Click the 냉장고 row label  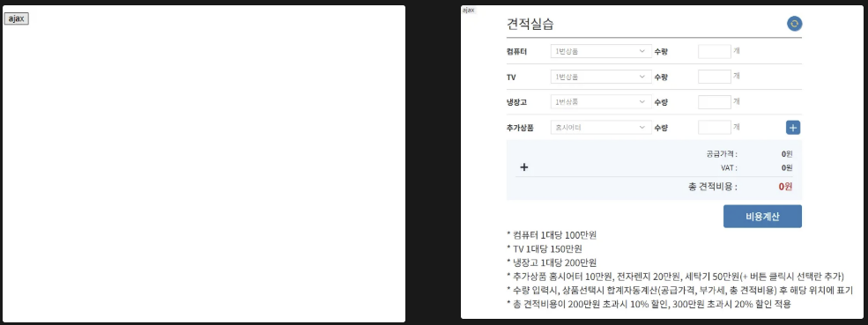point(516,102)
